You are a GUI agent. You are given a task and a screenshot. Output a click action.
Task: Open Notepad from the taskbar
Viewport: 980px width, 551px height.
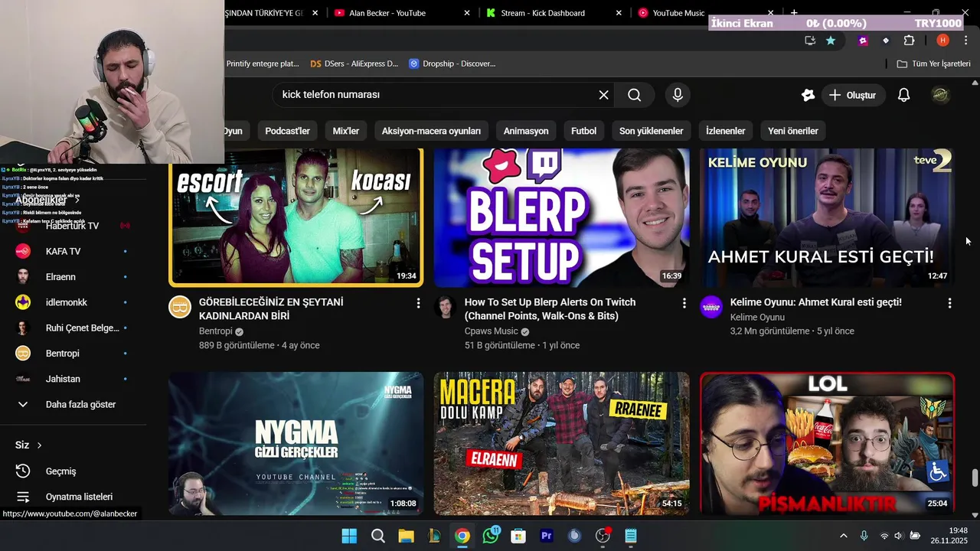pos(631,536)
